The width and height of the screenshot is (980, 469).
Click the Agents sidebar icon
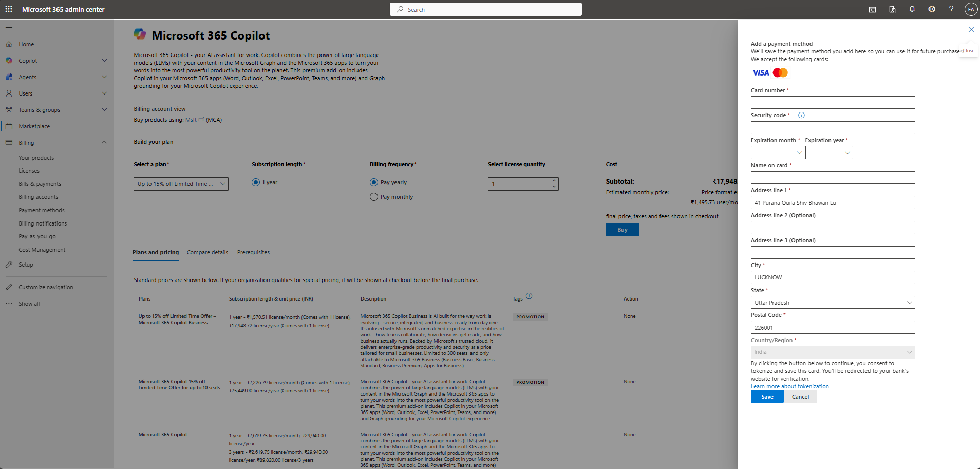[9, 77]
